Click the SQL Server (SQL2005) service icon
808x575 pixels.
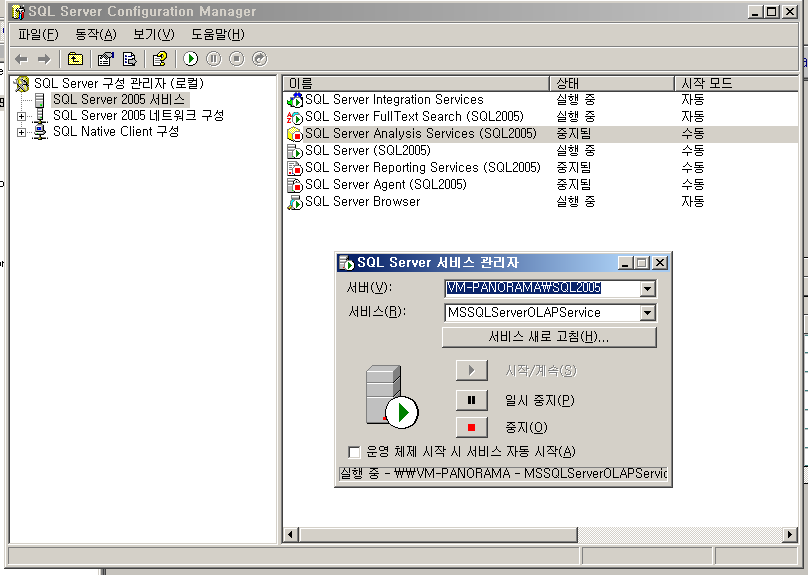point(295,151)
